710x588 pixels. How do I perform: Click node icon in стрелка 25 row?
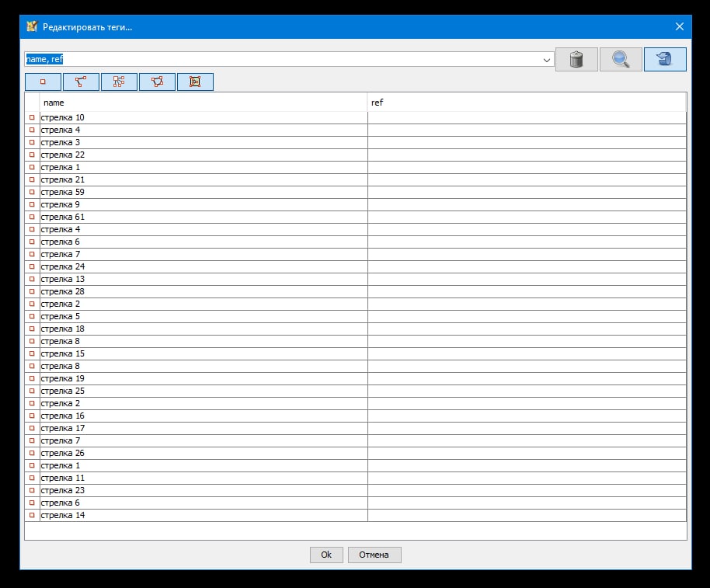pyautogui.click(x=32, y=391)
